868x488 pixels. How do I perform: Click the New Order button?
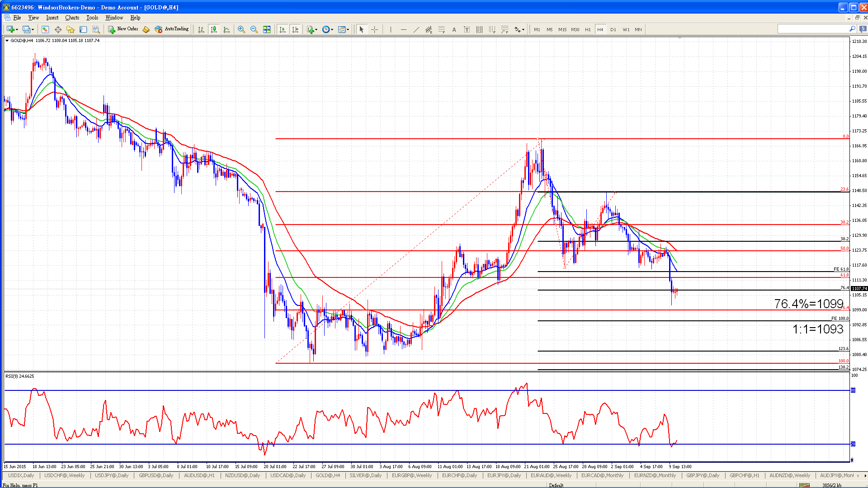coord(123,29)
